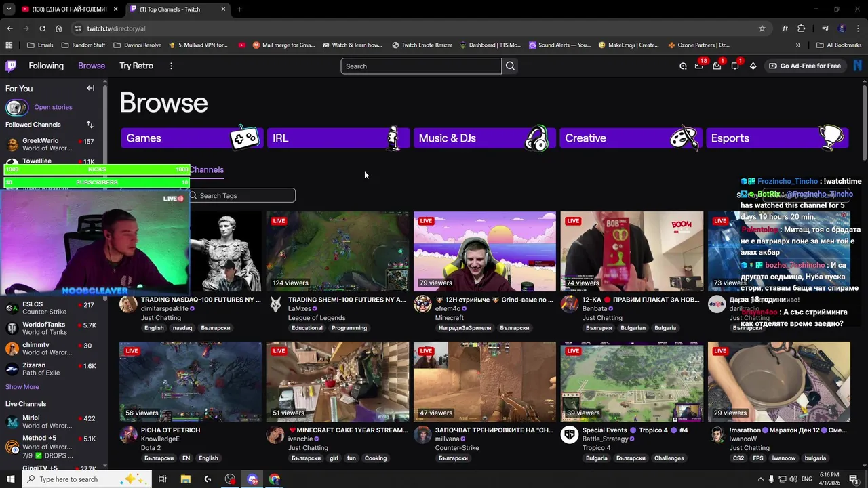Viewport: 868px width, 488px height.
Task: Go to browser home page icon
Action: pyautogui.click(x=58, y=28)
